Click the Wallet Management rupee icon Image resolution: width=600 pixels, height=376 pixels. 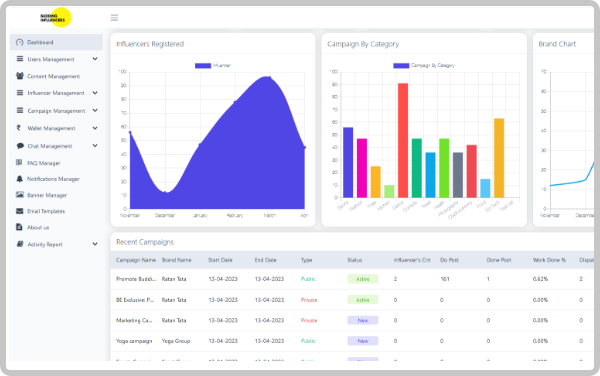pos(18,128)
